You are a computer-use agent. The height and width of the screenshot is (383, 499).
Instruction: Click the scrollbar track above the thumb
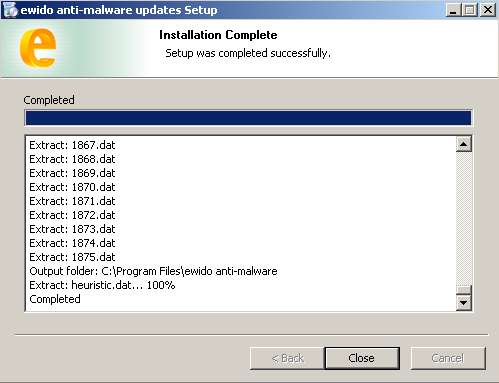pyautogui.click(x=464, y=218)
